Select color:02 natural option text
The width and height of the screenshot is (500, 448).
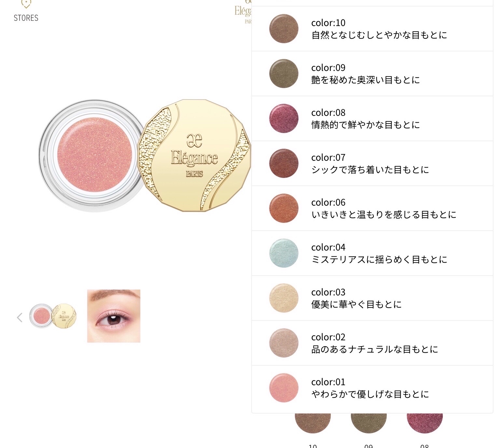[x=374, y=343]
